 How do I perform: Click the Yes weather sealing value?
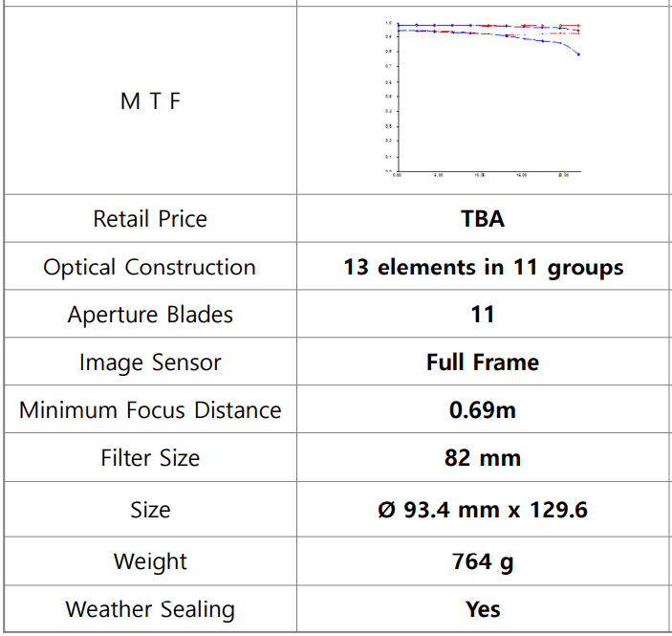483,609
